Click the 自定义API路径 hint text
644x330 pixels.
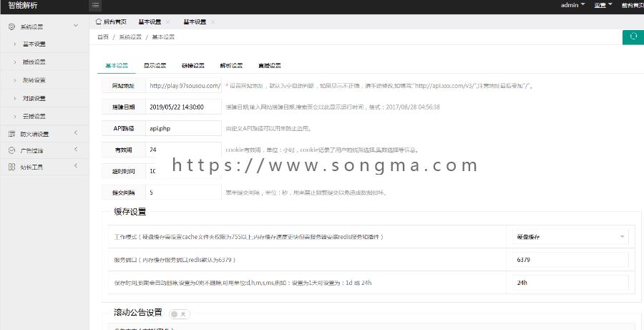tap(268, 129)
